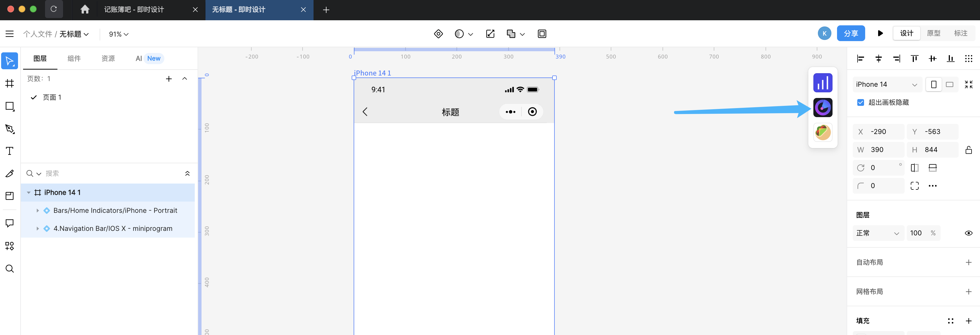The width and height of the screenshot is (980, 335).
Task: Click the reload button in title bar
Action: pos(54,9)
